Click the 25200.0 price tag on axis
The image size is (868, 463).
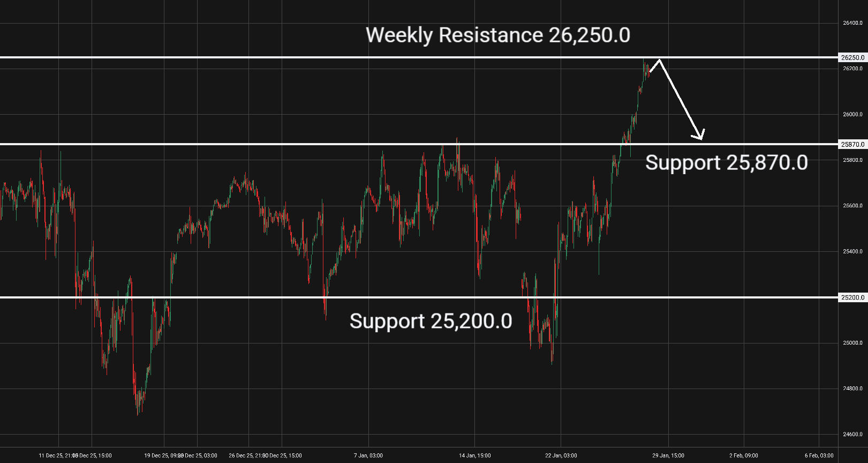point(852,297)
